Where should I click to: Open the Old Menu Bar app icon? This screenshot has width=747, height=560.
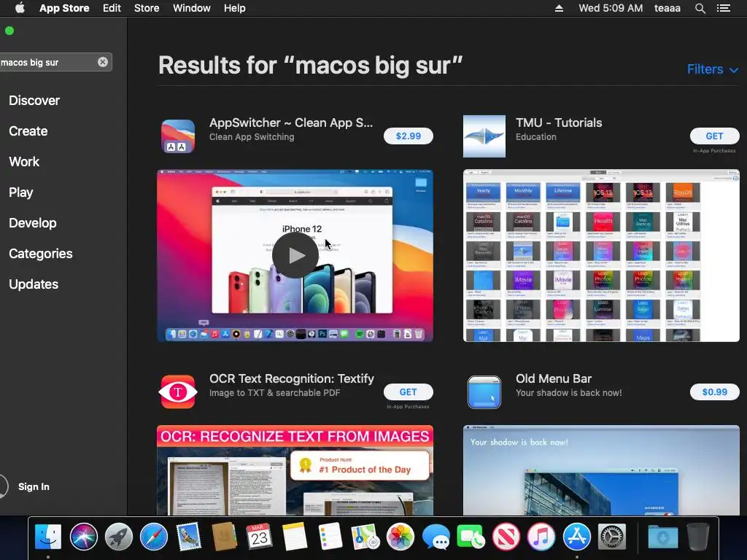pos(484,392)
